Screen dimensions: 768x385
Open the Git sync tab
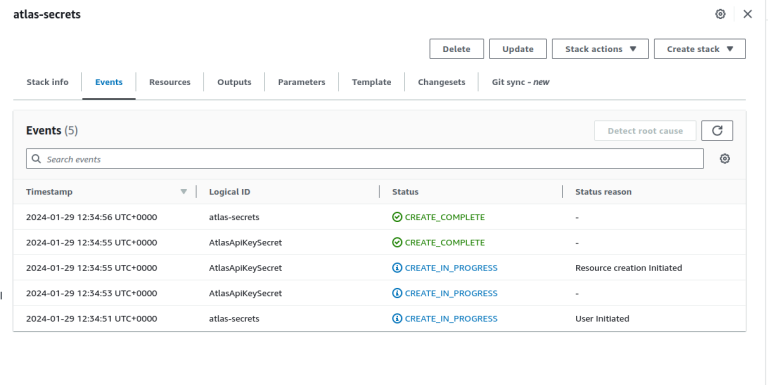(x=520, y=82)
